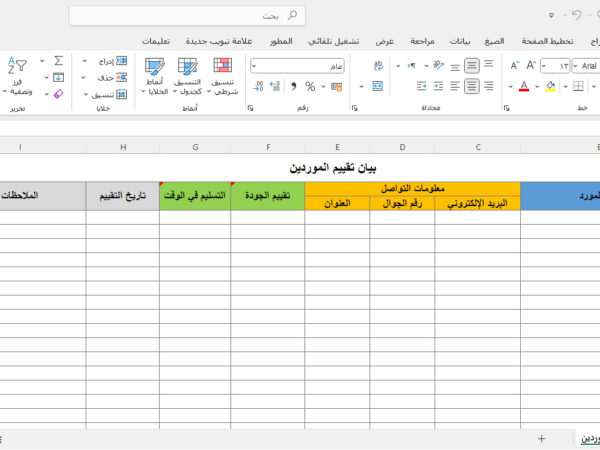Open Cell Styles (أنماط الخلايا)
Screen dimensions: 600x450
[155, 76]
